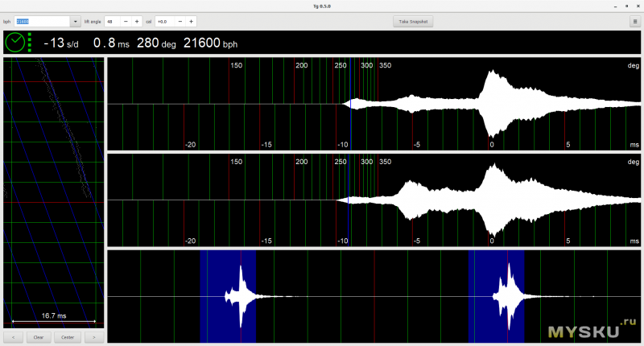Click the cal value field

click(x=165, y=22)
